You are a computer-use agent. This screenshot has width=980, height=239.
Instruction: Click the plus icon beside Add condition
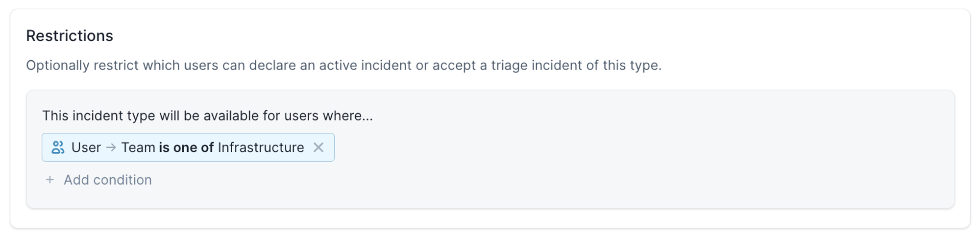click(49, 180)
